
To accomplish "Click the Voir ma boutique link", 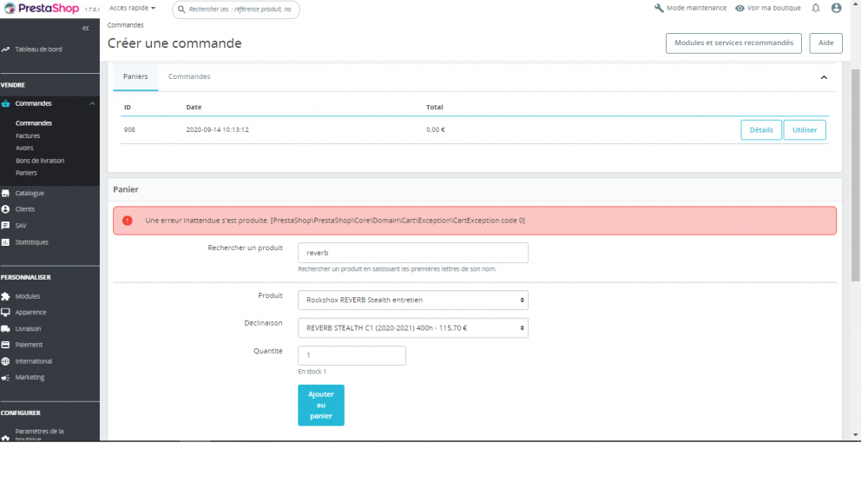I will 774,9.
